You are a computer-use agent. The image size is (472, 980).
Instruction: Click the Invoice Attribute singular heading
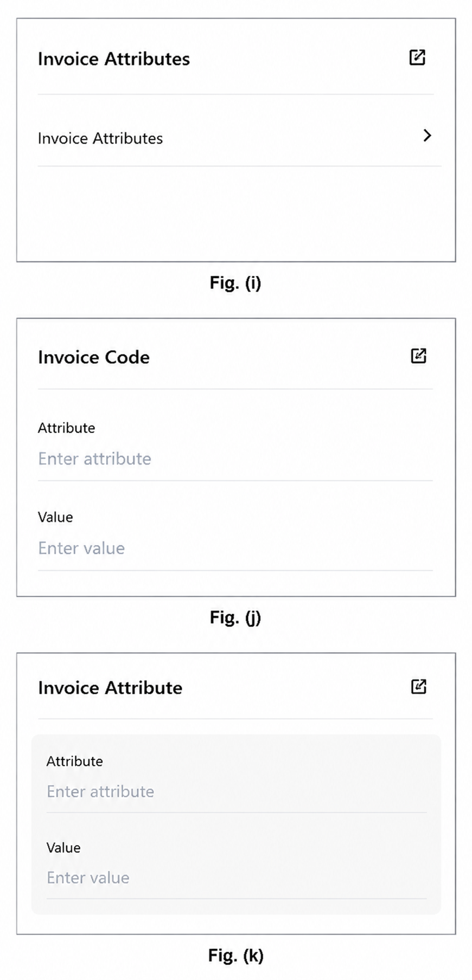coord(110,688)
